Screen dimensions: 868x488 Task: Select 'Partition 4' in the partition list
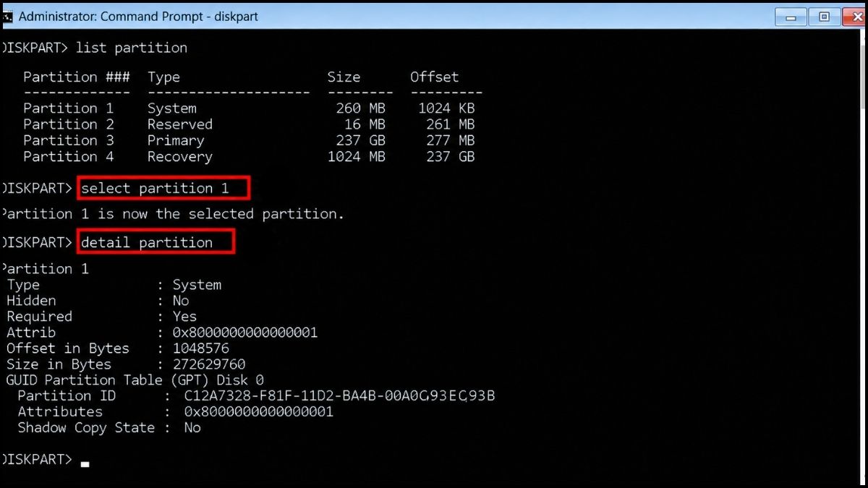[x=69, y=156]
